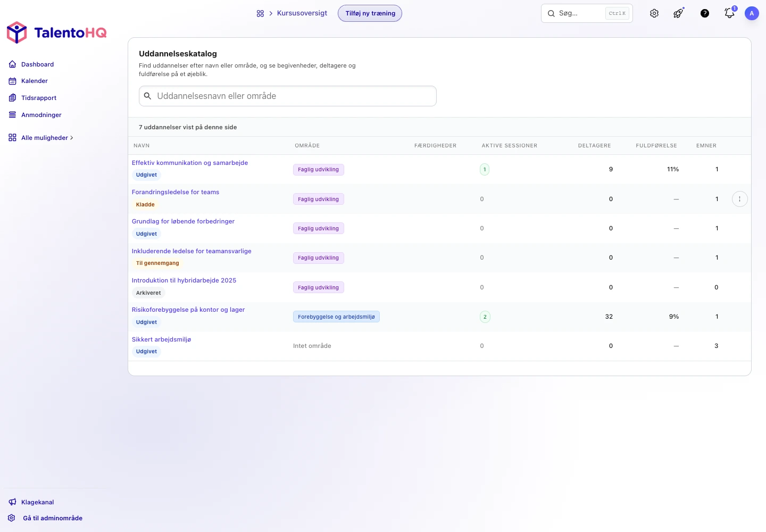Click the Tidsrapport clipboard icon
The image size is (766, 532).
coord(12,98)
